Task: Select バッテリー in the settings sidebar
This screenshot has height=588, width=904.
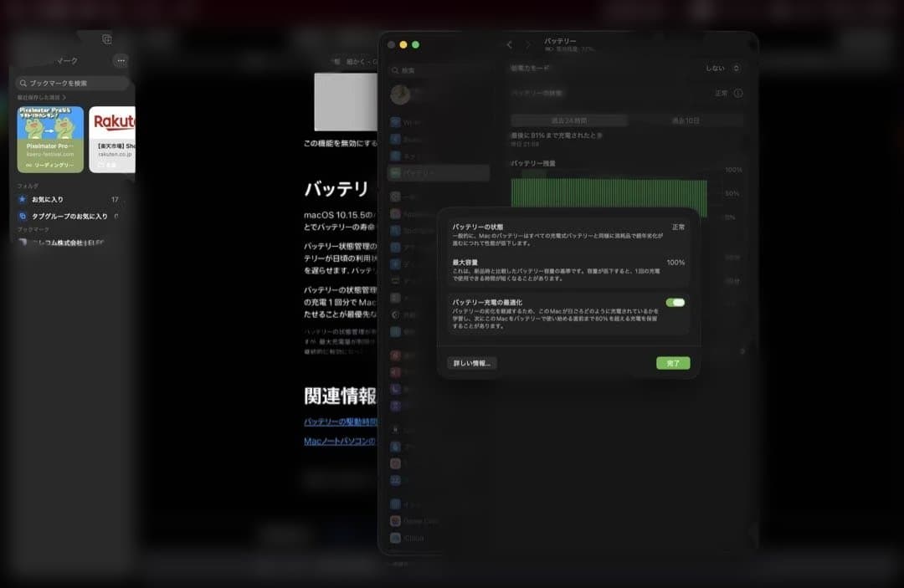Action: tap(439, 173)
